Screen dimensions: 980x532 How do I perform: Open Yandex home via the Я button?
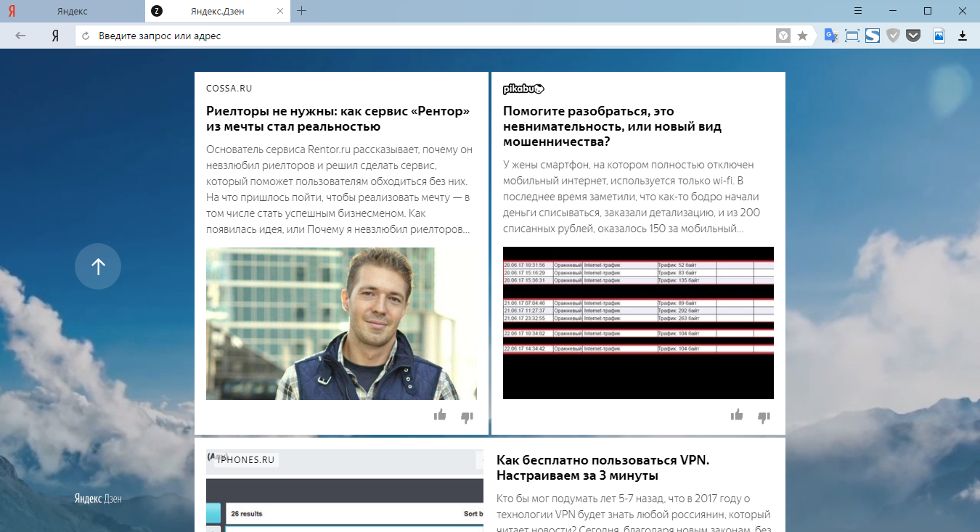pos(54,36)
